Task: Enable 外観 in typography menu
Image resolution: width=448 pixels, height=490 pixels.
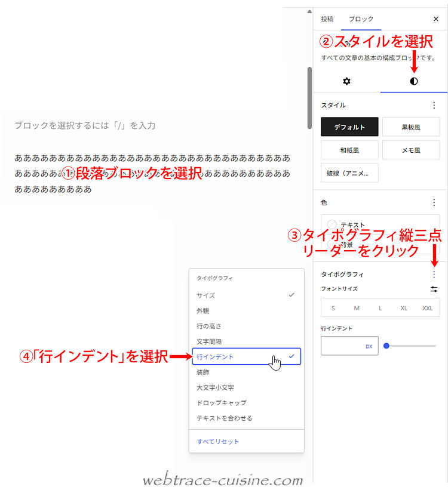Action: (x=247, y=310)
